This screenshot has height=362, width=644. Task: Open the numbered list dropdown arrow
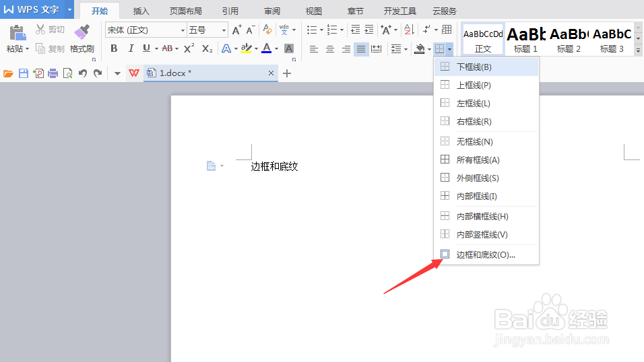tap(342, 30)
